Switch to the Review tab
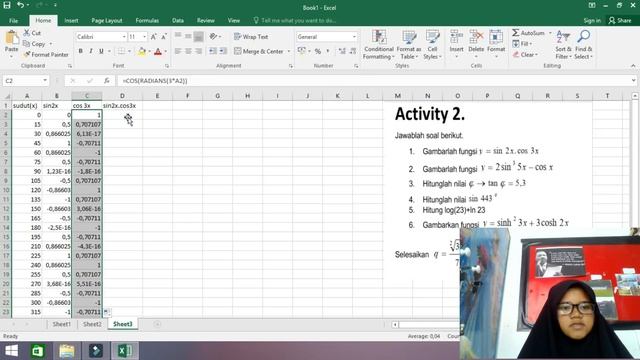 click(205, 20)
